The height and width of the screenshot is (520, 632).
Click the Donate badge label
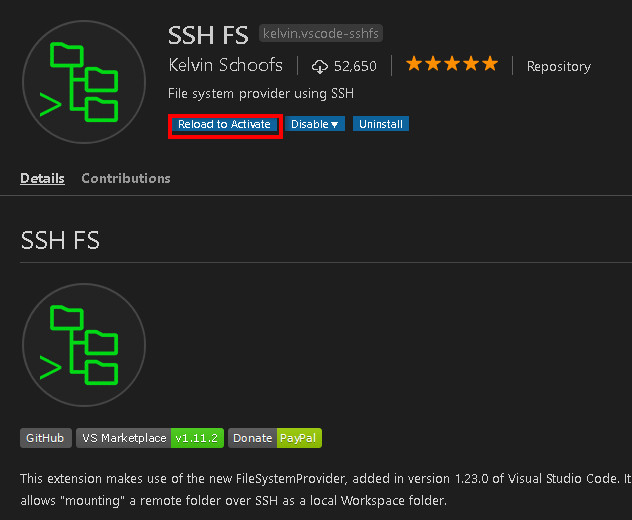pyautogui.click(x=252, y=438)
